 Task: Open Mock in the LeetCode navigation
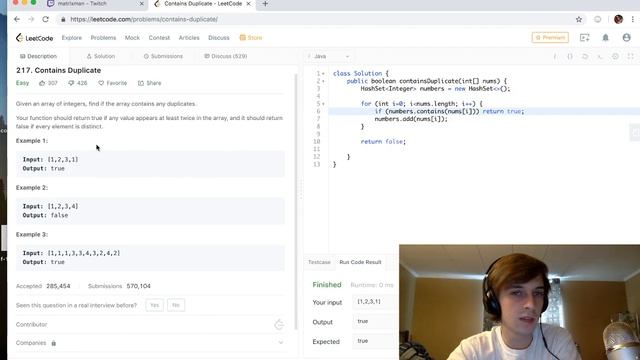[x=132, y=38]
